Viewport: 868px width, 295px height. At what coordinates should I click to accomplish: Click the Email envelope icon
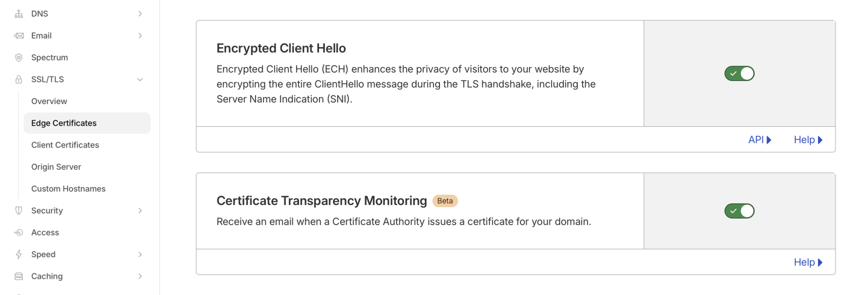[19, 36]
